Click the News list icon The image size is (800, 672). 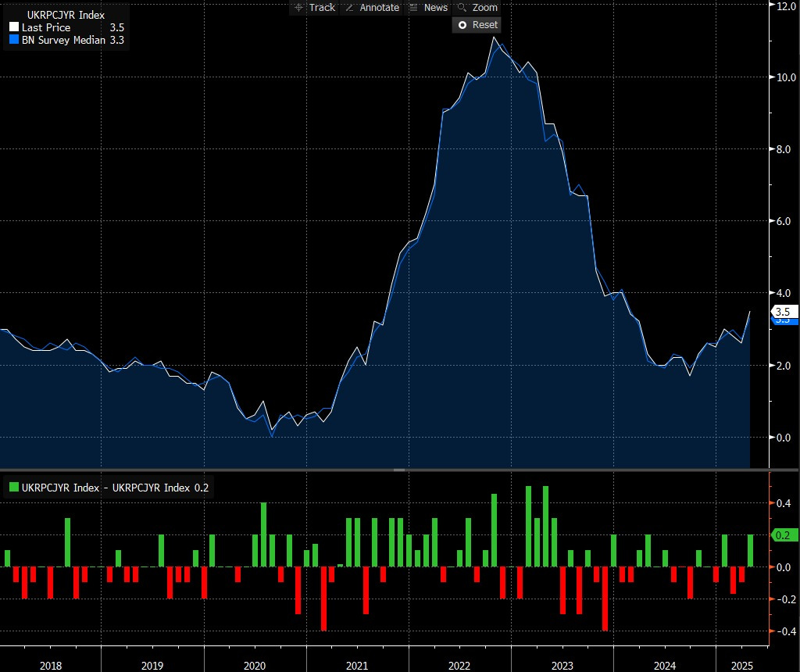(x=414, y=8)
